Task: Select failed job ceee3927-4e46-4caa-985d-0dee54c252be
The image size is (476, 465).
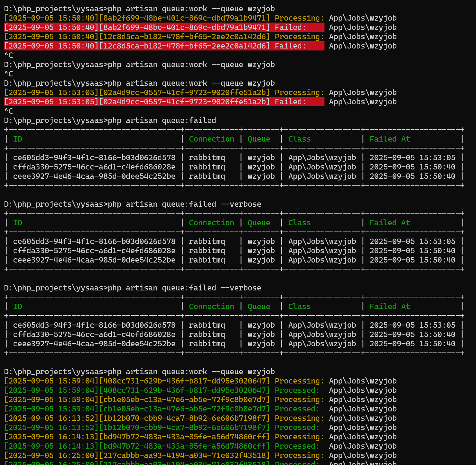Action: click(x=94, y=176)
